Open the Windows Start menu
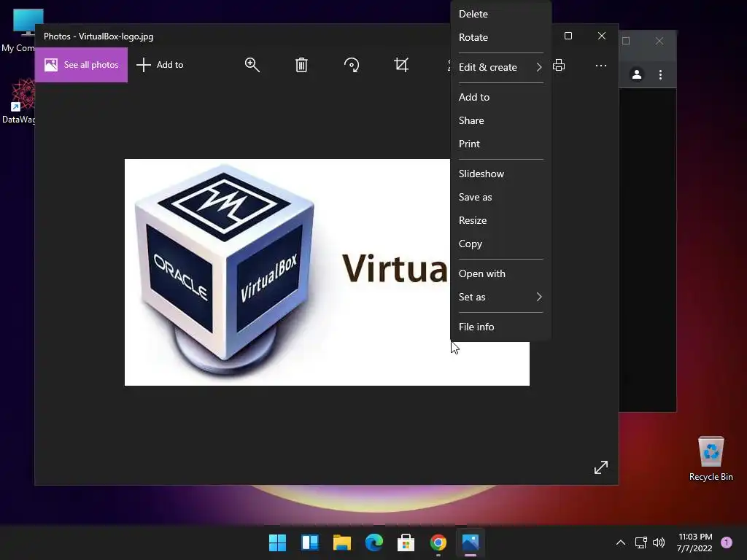 click(x=278, y=542)
